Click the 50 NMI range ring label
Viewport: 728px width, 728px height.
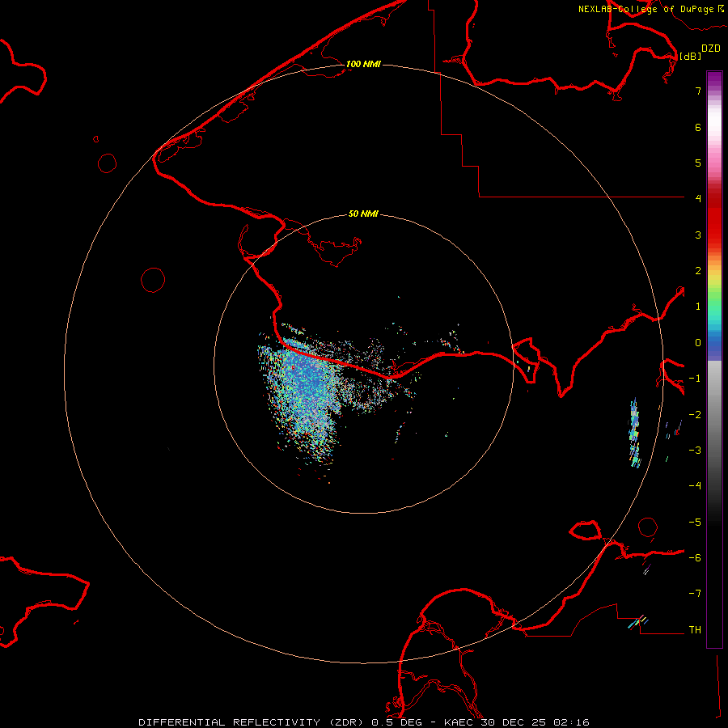click(363, 214)
